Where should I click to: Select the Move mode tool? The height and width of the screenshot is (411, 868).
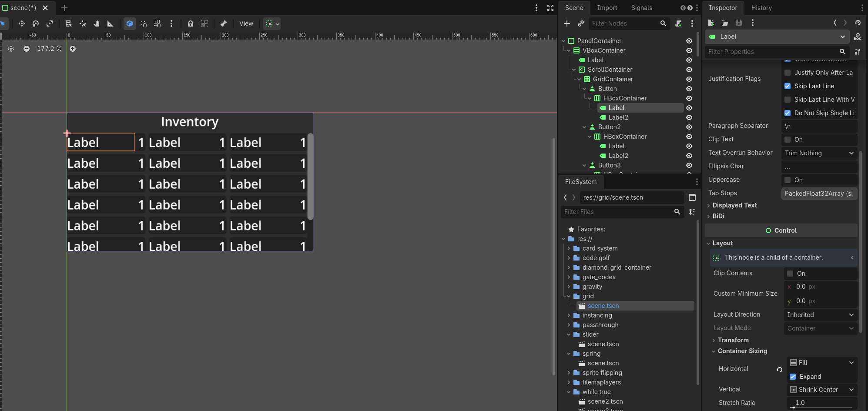pyautogui.click(x=21, y=23)
